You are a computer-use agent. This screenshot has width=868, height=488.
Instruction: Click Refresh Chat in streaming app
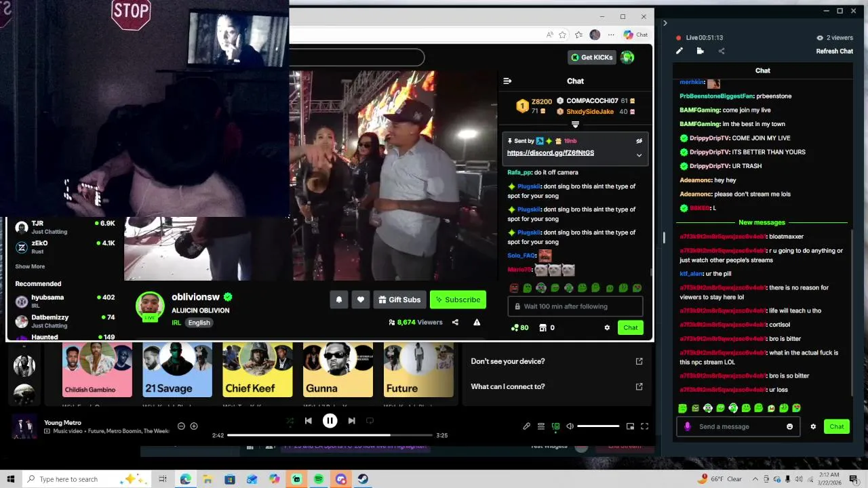pos(834,52)
